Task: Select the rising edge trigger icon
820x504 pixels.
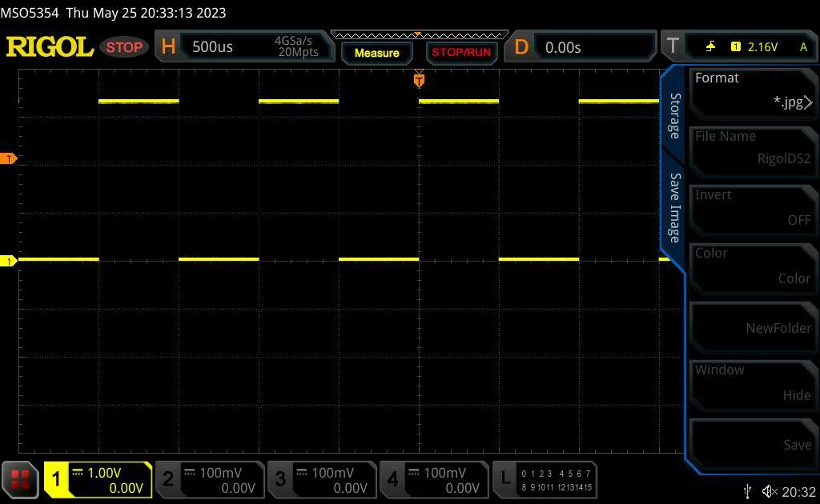Action: pos(711,47)
